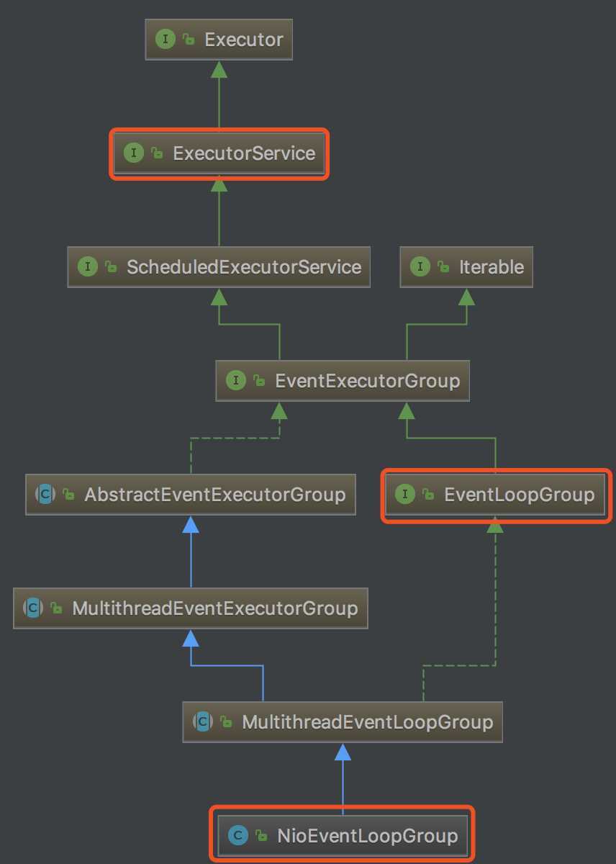Click the interface icon beside EventLoopGroup
Image resolution: width=616 pixels, height=864 pixels.
405,495
